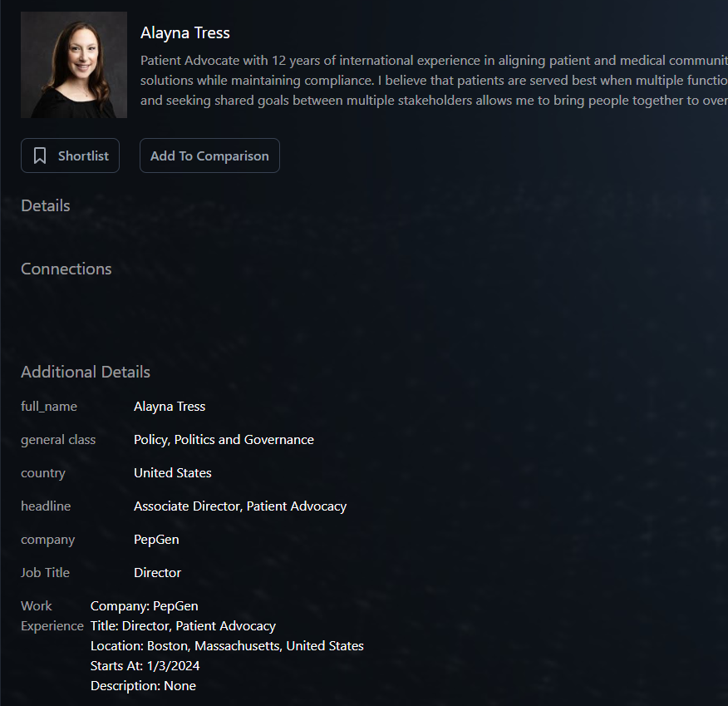Click the United States country value
This screenshot has height=706, width=728.
click(173, 473)
